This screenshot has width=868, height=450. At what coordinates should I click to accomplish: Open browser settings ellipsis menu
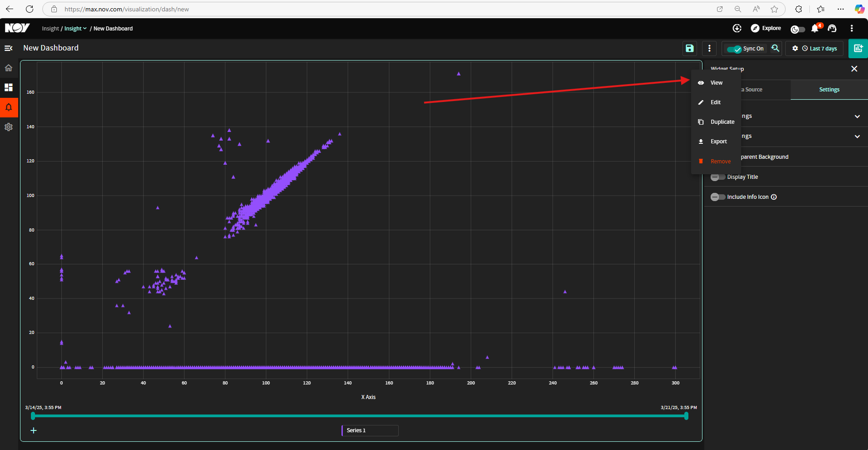(841, 9)
